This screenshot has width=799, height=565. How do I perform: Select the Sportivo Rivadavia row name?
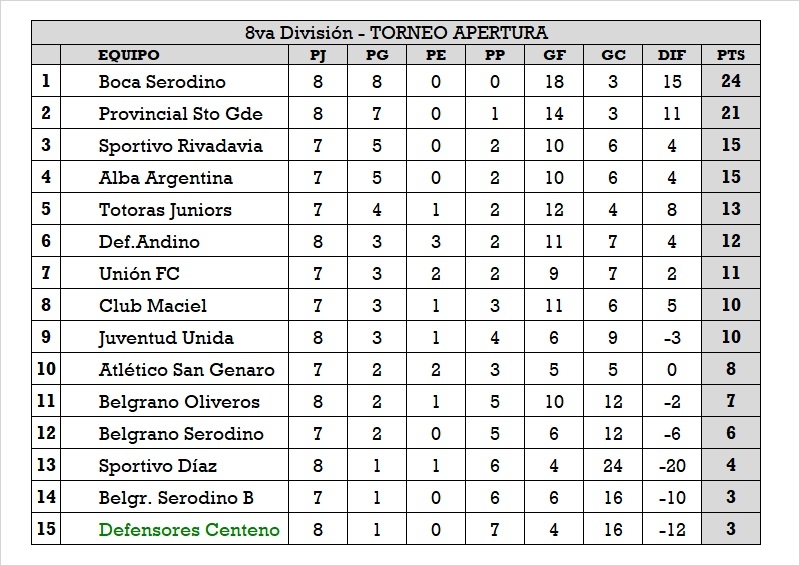pos(180,146)
